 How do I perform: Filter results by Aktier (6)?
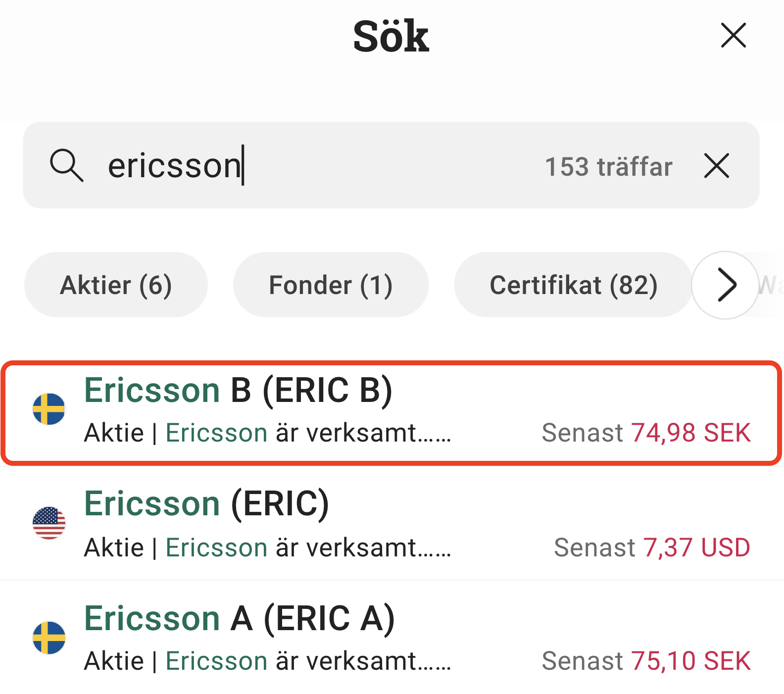click(x=116, y=285)
